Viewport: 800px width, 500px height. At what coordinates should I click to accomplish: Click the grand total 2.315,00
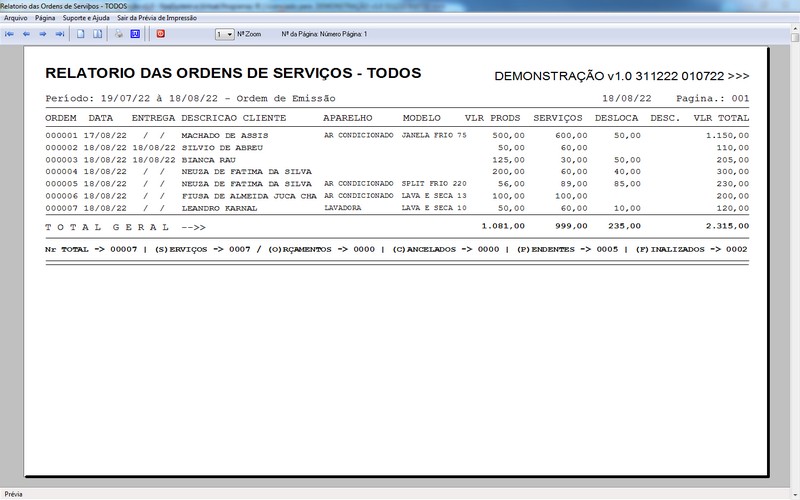point(728,226)
